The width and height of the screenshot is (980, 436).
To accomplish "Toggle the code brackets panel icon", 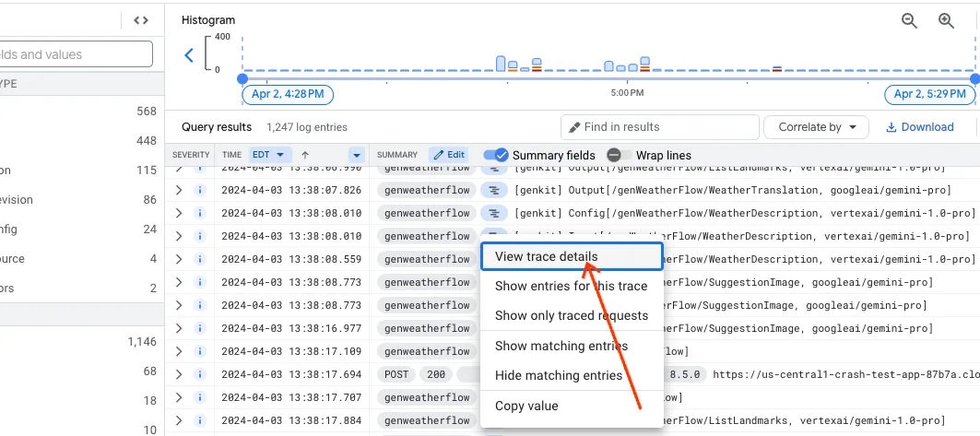I will tap(141, 20).
